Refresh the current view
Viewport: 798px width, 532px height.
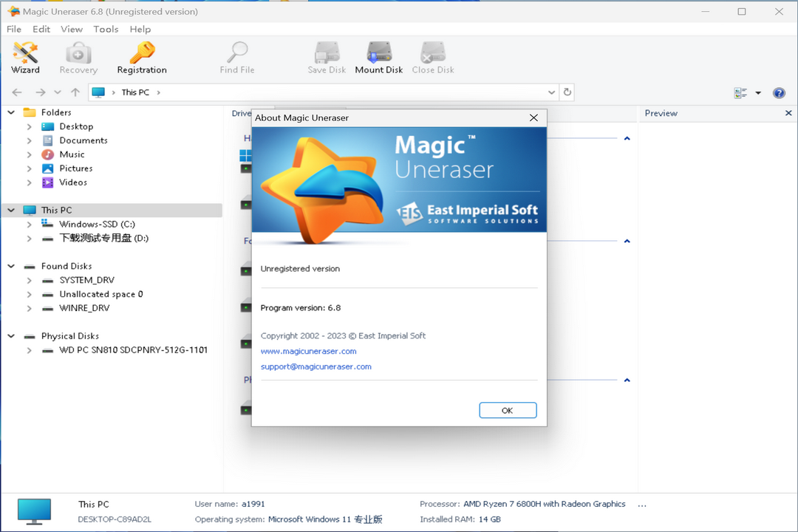click(x=567, y=92)
